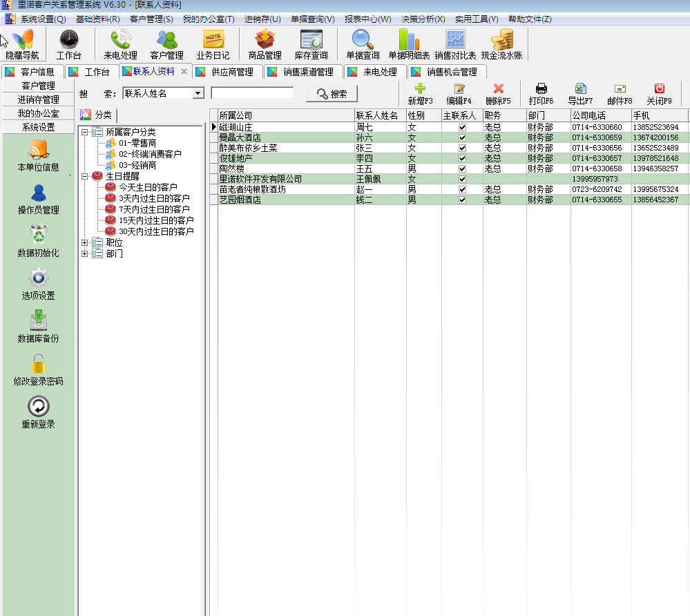Toggle 主联系人 checkbox for 俊雄地产
Screen dimensions: 690x616
[x=462, y=158]
